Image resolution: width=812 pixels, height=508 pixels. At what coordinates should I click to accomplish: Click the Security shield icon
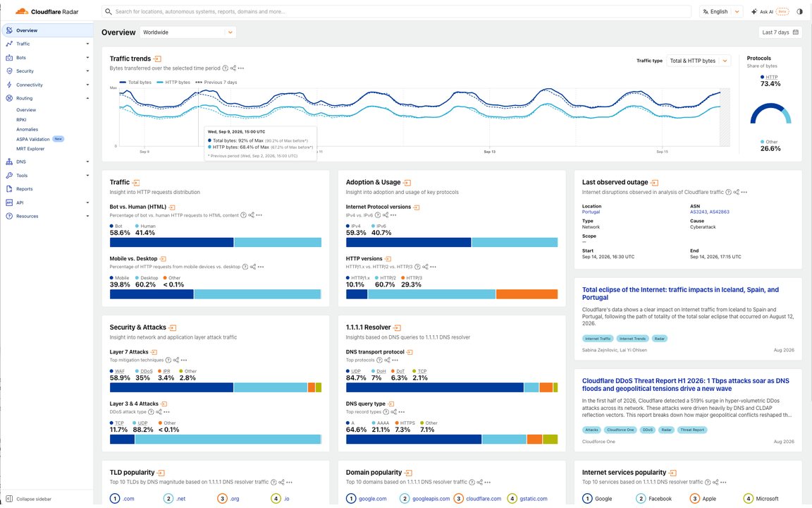(x=8, y=71)
